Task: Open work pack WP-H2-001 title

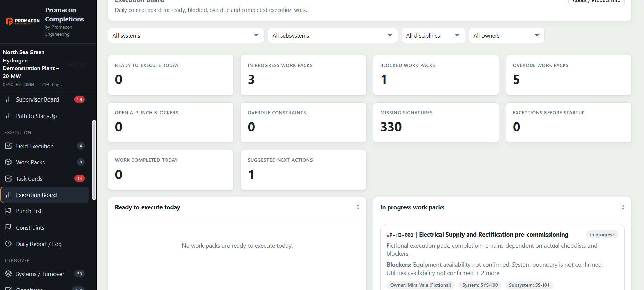Action: (x=477, y=235)
